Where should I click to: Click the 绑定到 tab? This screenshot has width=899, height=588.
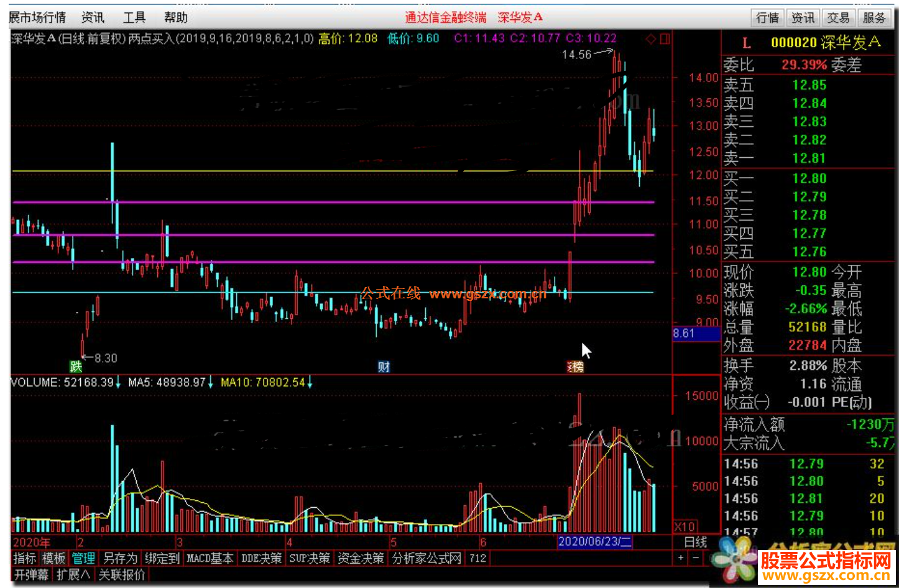point(162,558)
